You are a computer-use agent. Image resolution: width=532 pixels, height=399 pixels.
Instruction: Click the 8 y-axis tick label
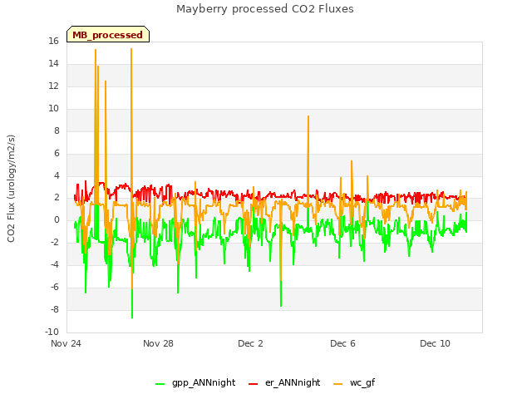click(57, 131)
